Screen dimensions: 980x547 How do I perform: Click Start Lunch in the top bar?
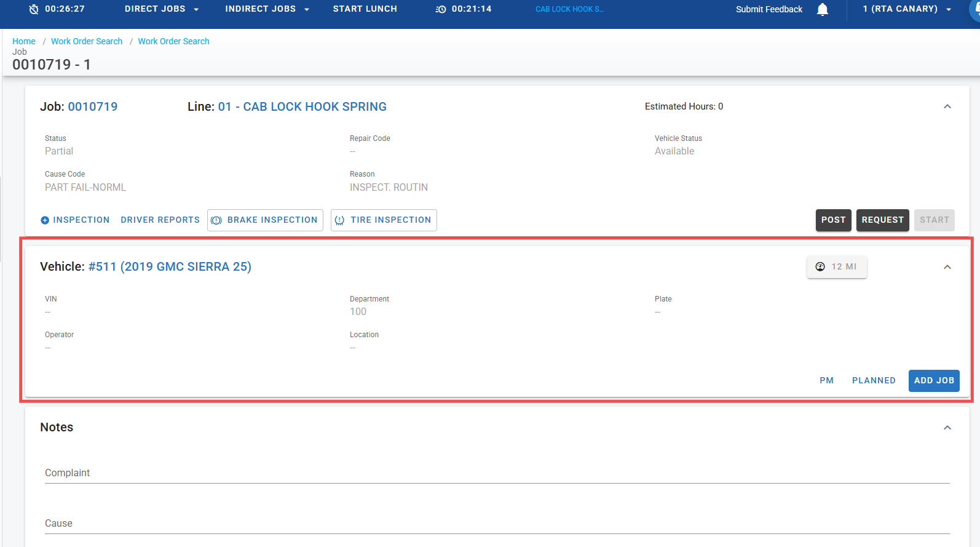point(365,9)
